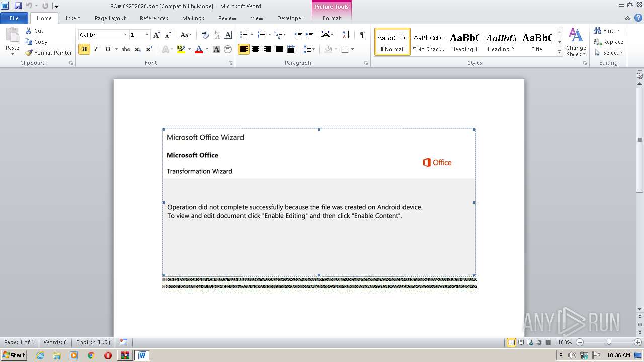Select the Microsoft Office Wizard picture
Screen dimensions: 644x362
pyautogui.click(x=319, y=202)
